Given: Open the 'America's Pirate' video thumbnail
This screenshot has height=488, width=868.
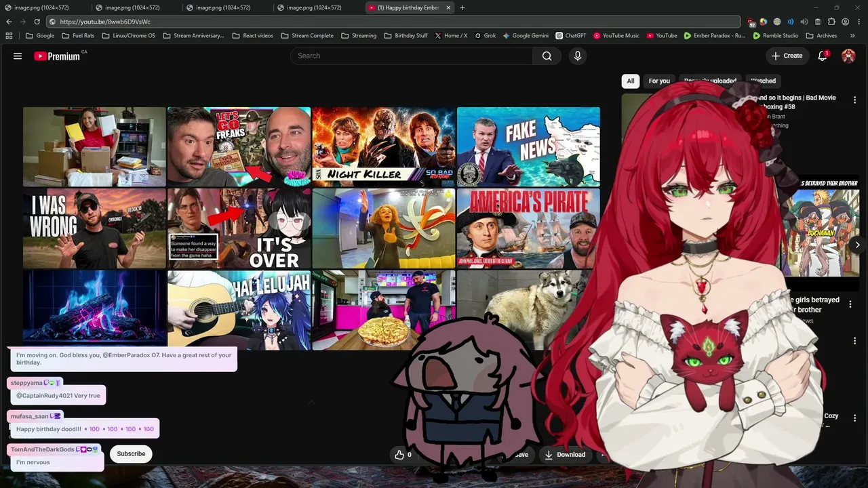Looking at the screenshot, I should click(528, 228).
